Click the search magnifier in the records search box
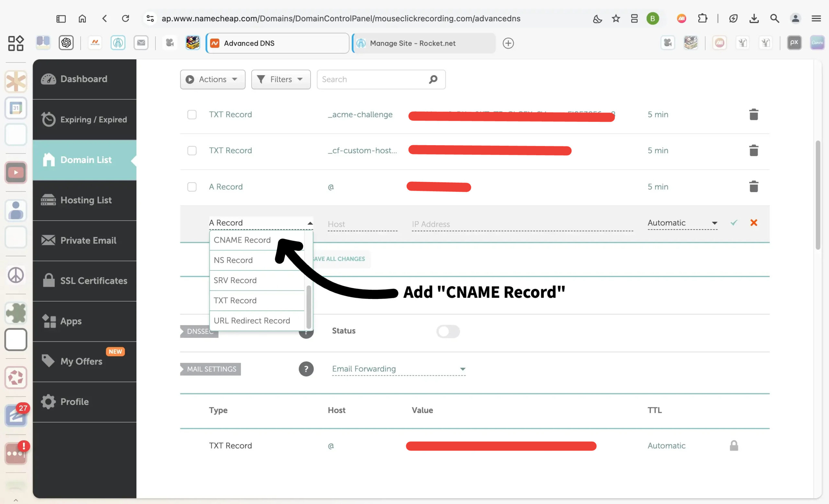829x504 pixels. 433,79
